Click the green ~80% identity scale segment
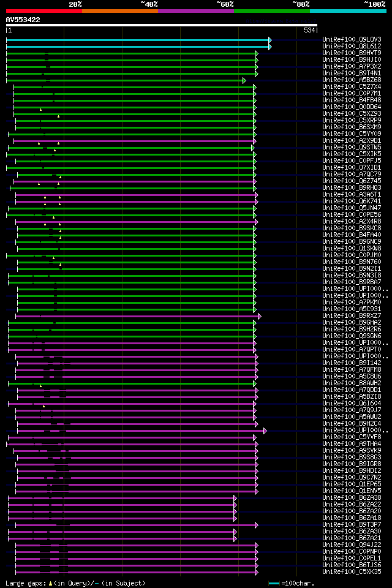Image resolution: width=392 pixels, height=588 pixels. coord(272,11)
